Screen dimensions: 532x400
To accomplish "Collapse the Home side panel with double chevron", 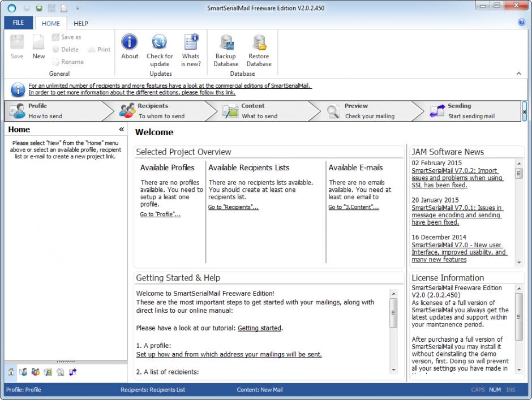I will pos(122,129).
